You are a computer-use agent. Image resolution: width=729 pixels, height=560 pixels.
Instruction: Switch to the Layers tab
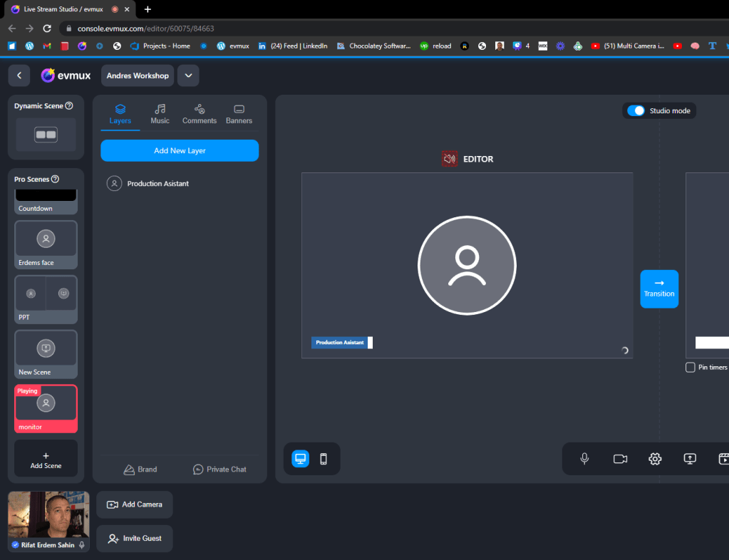120,114
